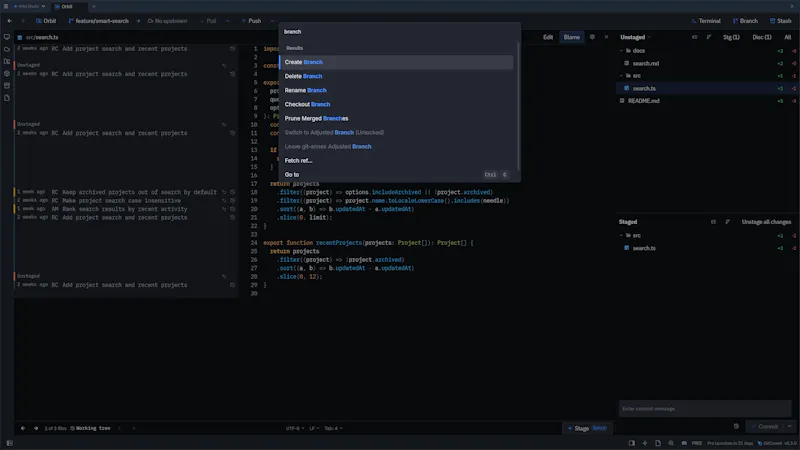The image size is (800, 450).
Task: Open the hamburger menu in the title bar
Action: click(x=6, y=6)
